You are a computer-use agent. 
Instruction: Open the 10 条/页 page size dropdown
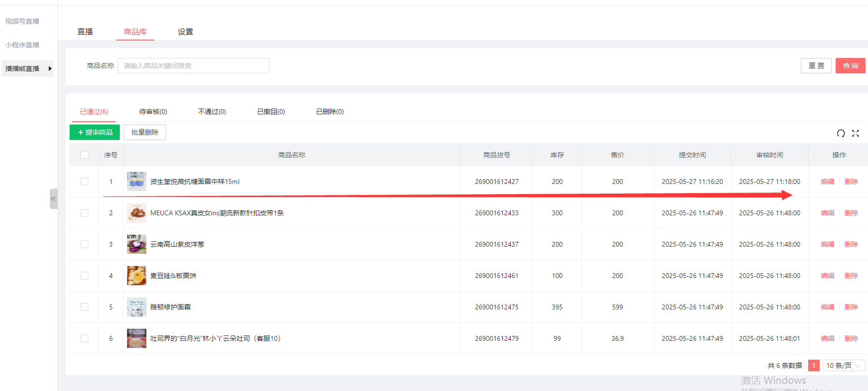click(x=843, y=365)
